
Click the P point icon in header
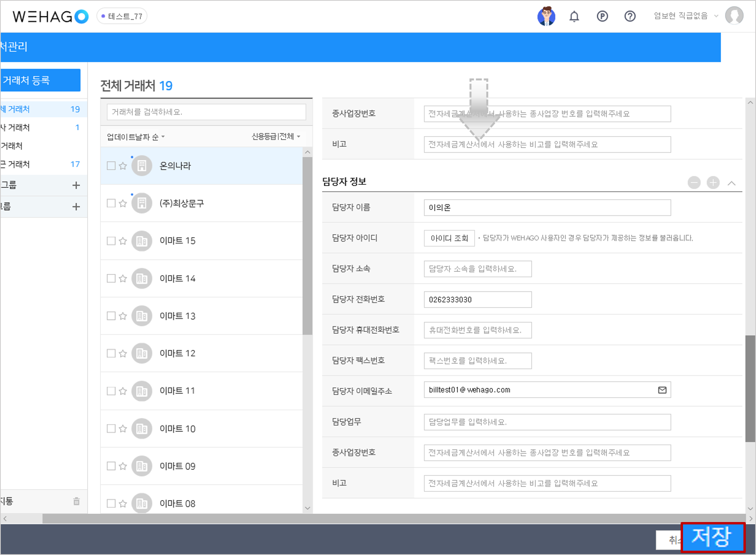[602, 16]
